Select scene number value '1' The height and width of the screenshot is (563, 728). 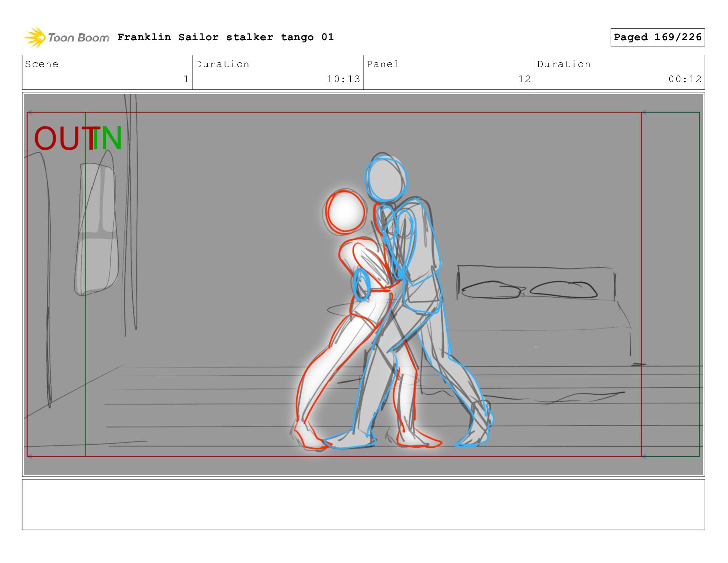tap(186, 79)
